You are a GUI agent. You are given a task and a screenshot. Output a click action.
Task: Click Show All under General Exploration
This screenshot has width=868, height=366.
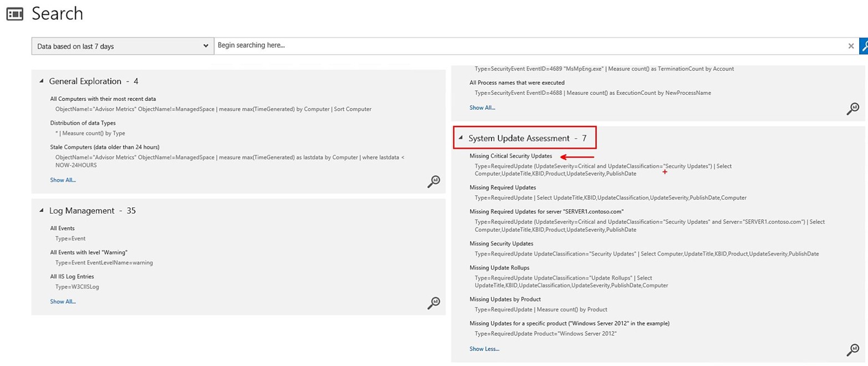pos(63,180)
